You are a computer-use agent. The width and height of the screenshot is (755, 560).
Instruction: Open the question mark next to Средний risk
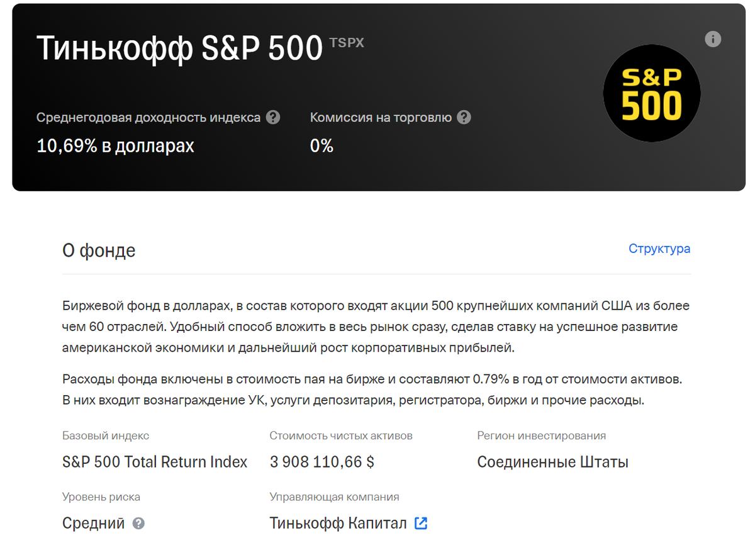pyautogui.click(x=139, y=524)
